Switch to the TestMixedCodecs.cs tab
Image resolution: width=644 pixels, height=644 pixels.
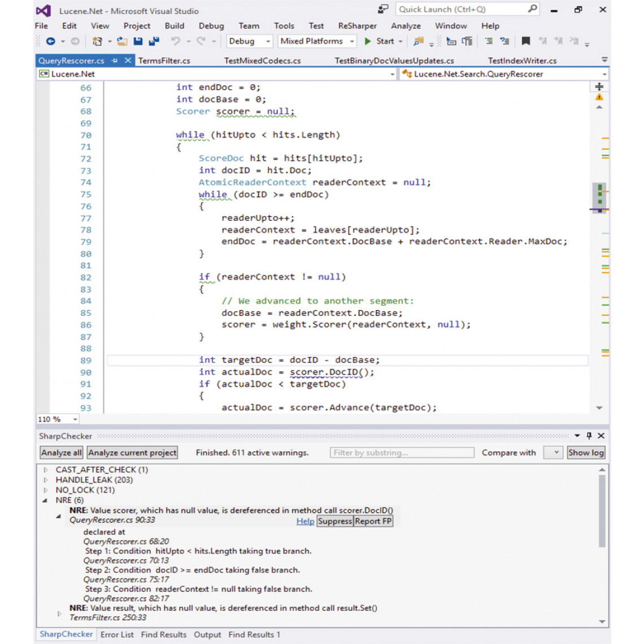[263, 61]
